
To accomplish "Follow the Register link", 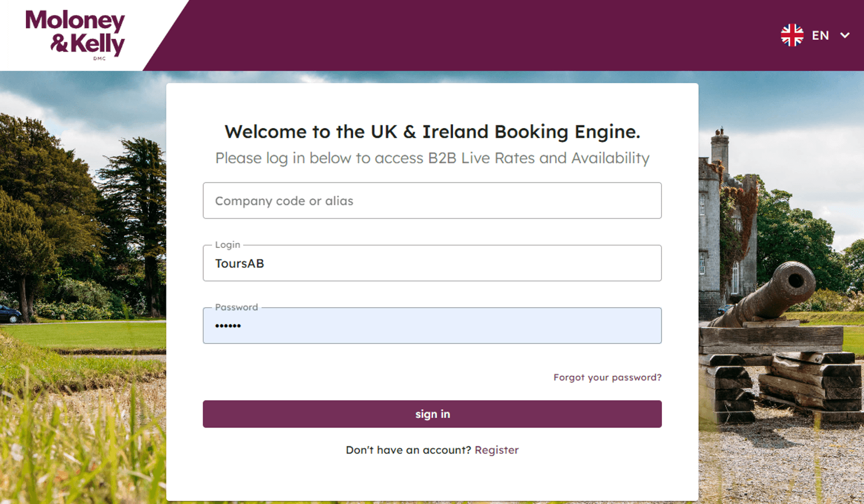I will tap(496, 450).
